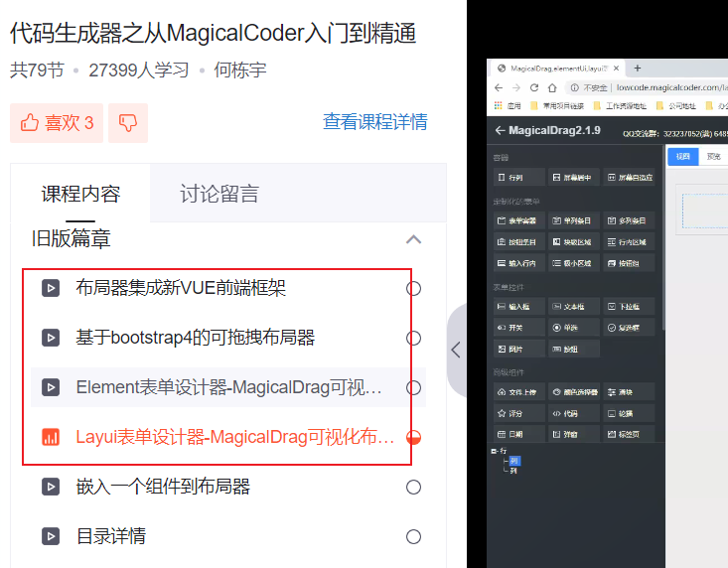Switch to the 课程内容 tab
Viewport: 728px width, 568px height.
pyautogui.click(x=80, y=194)
